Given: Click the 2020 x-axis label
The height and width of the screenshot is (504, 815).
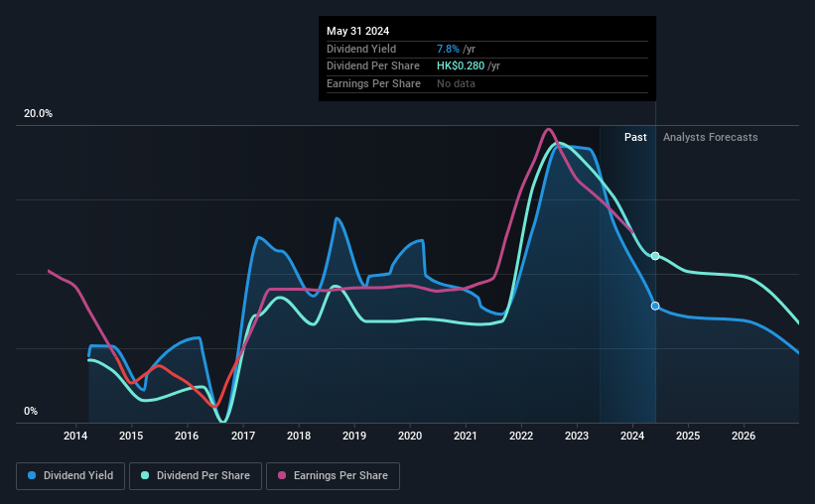Looking at the screenshot, I should (410, 436).
